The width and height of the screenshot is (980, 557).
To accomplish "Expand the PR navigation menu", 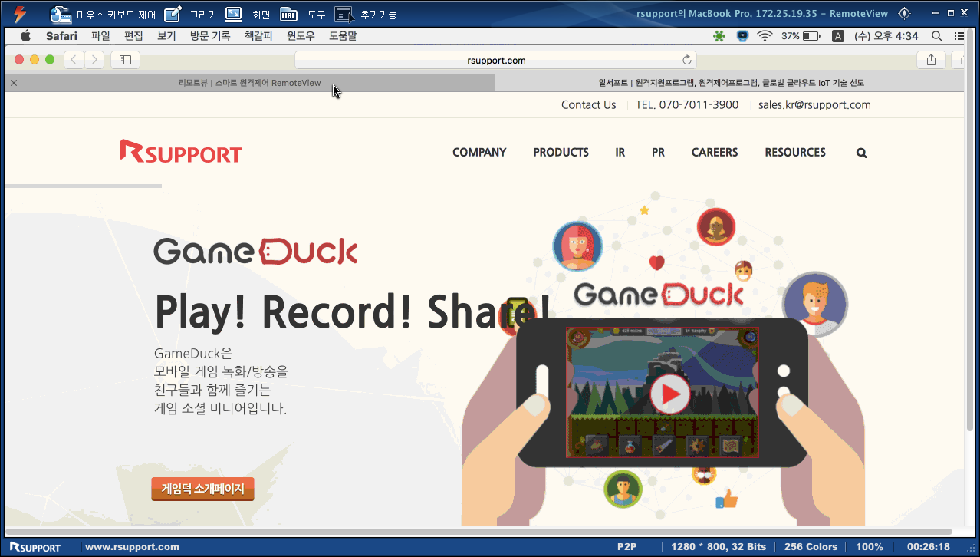I will tap(658, 152).
